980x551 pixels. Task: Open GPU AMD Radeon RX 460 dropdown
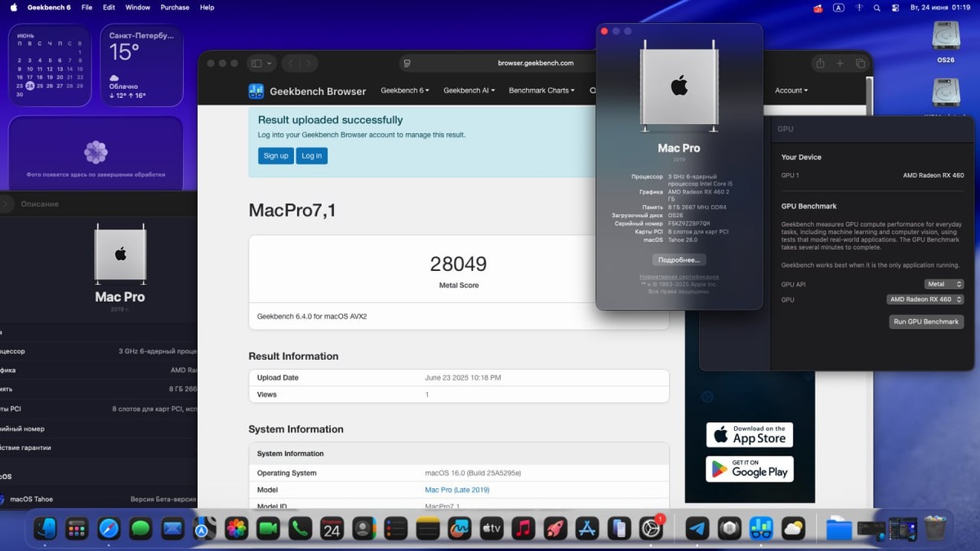[925, 300]
